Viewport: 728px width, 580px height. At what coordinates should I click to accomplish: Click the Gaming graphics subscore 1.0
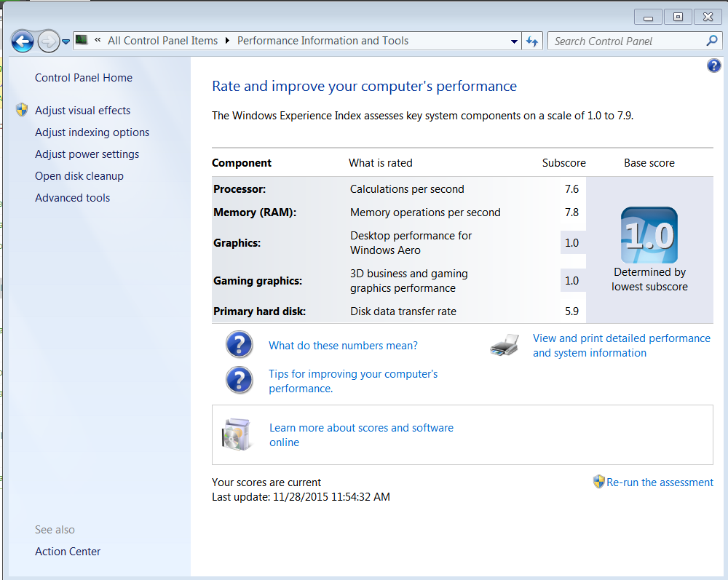pos(571,281)
